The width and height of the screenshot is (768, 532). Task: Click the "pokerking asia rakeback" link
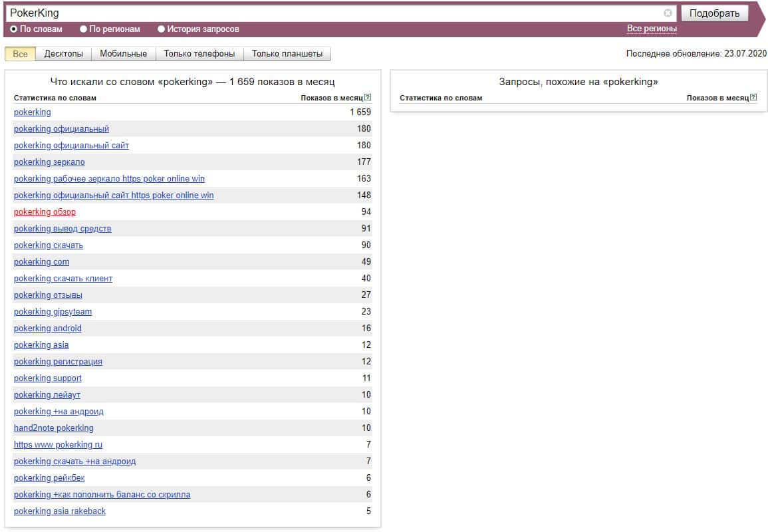coord(59,511)
